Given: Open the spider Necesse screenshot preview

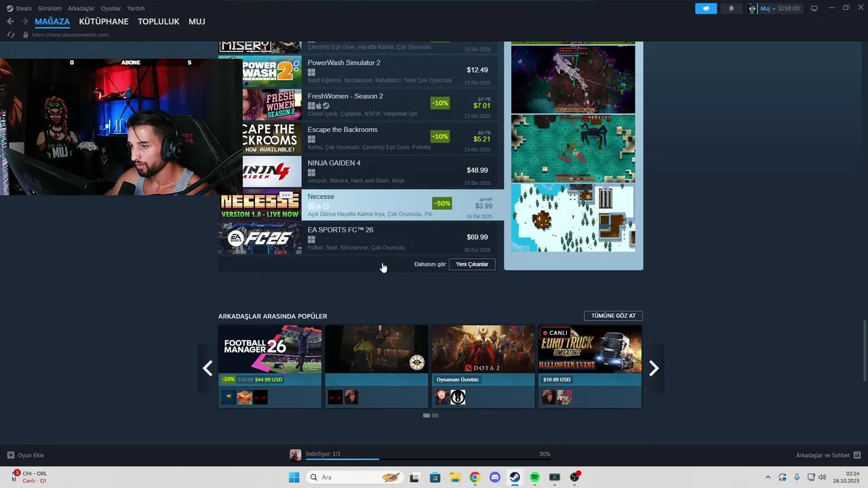Looking at the screenshot, I should pyautogui.click(x=573, y=148).
